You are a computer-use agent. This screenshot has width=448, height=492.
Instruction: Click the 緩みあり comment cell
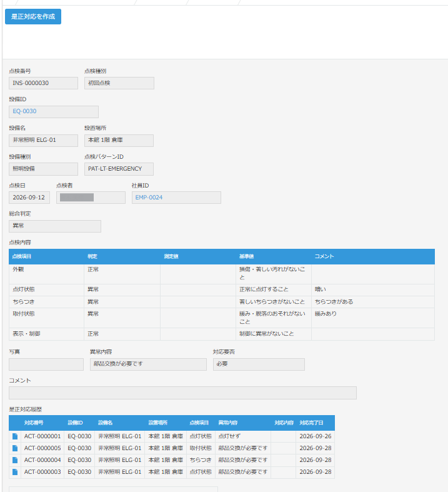click(x=373, y=318)
